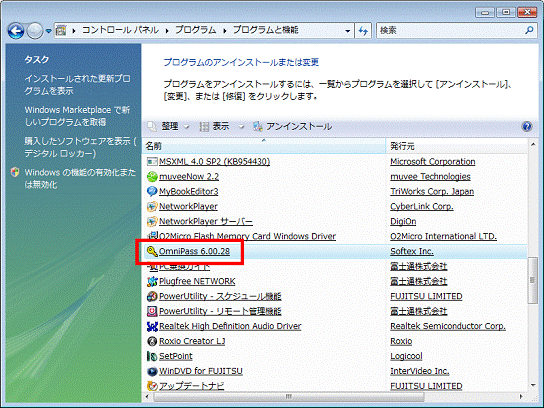Select MSXML 4.0 SP2 (KB954430) entry
Image resolution: width=544 pixels, height=408 pixels.
(214, 162)
